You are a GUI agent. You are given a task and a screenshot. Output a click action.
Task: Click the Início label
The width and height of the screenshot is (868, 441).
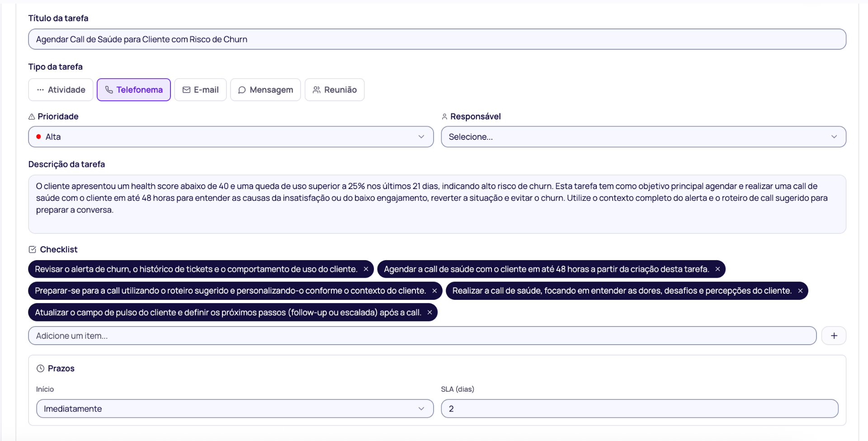pyautogui.click(x=45, y=389)
